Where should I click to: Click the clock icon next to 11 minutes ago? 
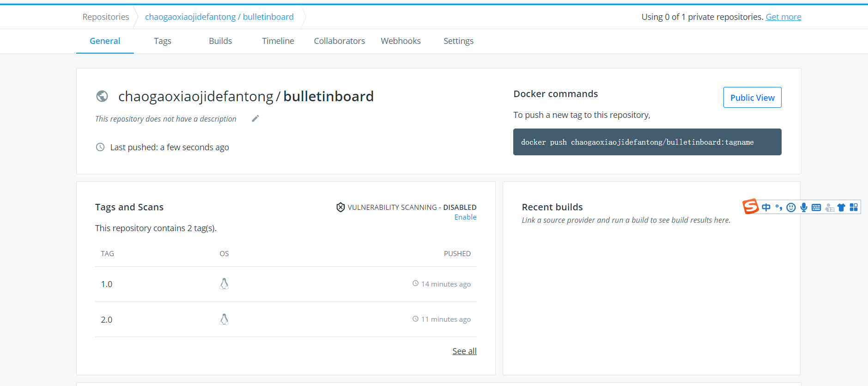point(415,319)
